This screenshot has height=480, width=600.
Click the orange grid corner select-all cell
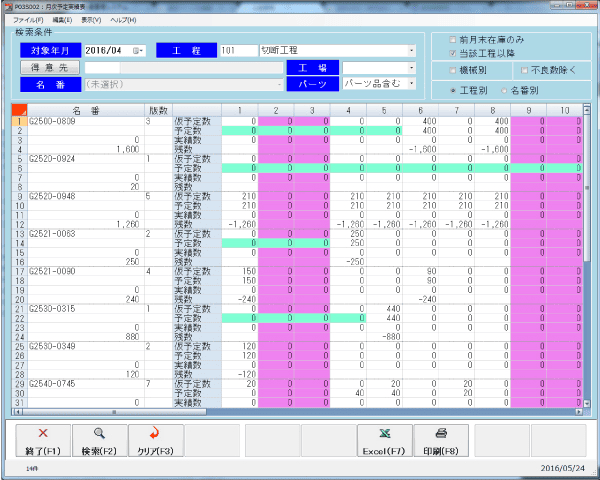coord(19,109)
